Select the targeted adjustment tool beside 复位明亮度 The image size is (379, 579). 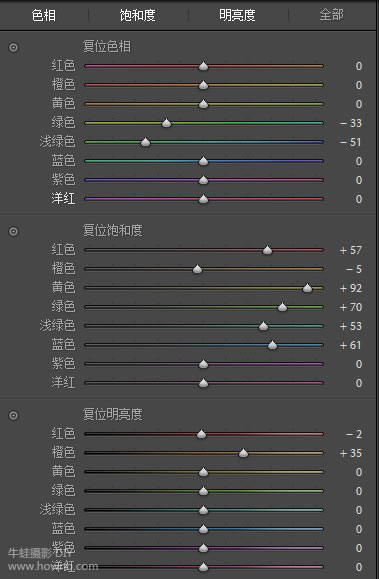point(14,415)
